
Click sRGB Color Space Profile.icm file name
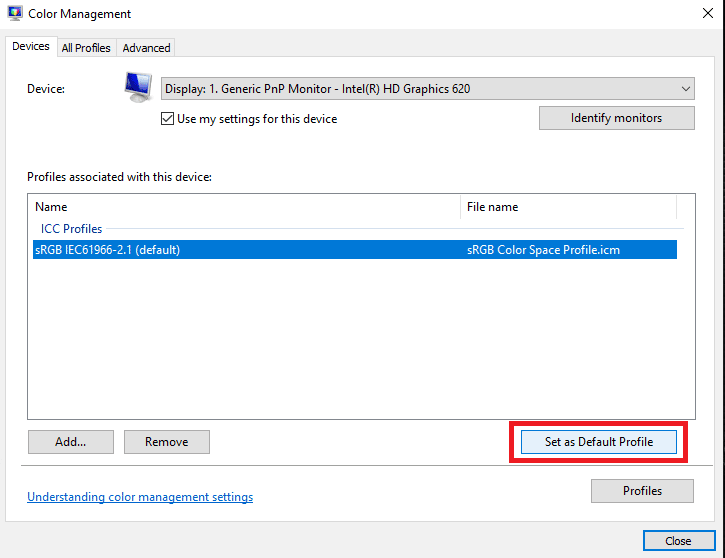543,250
